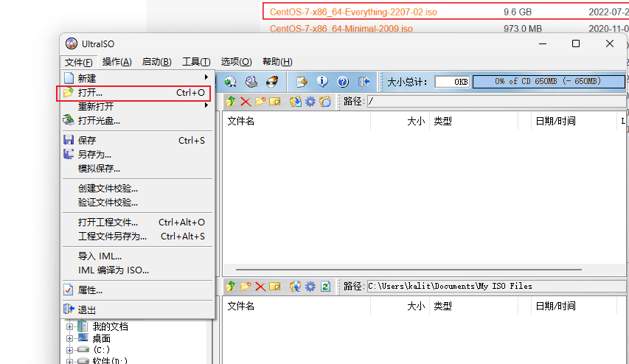Click the blue info bubble icon
The height and width of the screenshot is (364, 629).
[322, 82]
